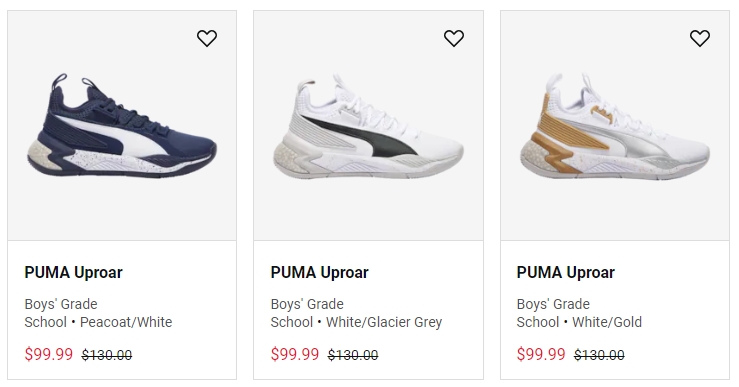
Task: Click the Boys' Grade School text on first card
Action: (x=61, y=313)
